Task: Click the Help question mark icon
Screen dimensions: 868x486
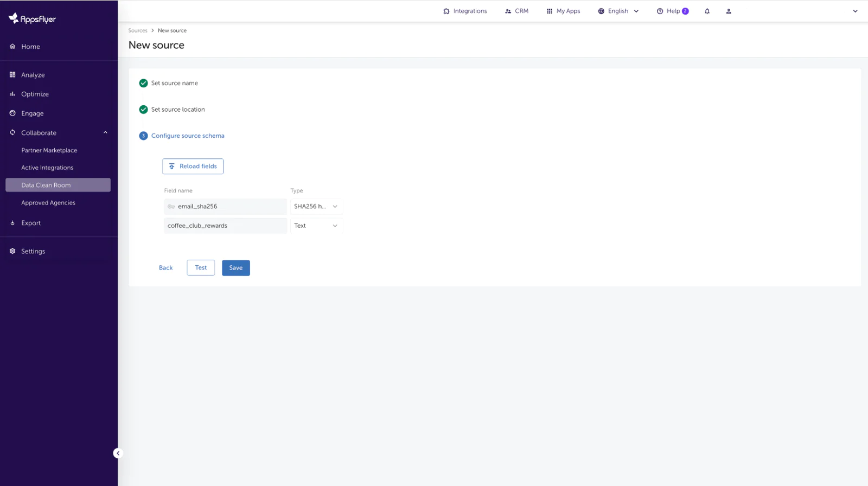Action: [x=660, y=11]
